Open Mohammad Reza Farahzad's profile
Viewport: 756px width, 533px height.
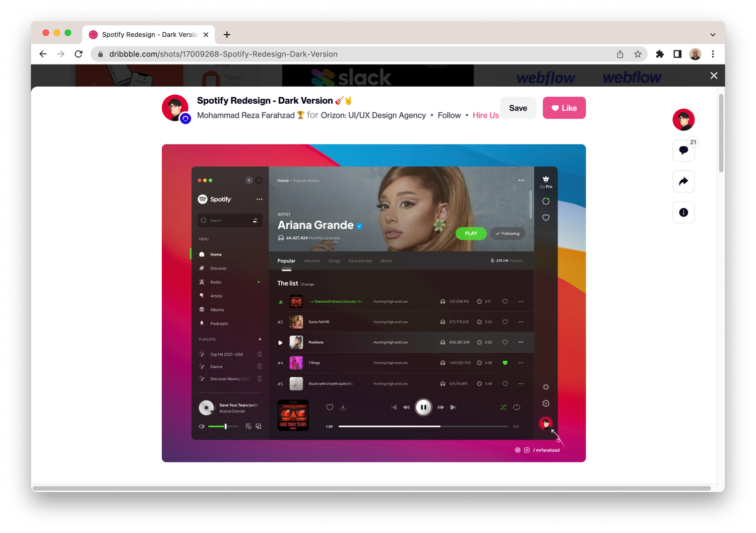[246, 115]
